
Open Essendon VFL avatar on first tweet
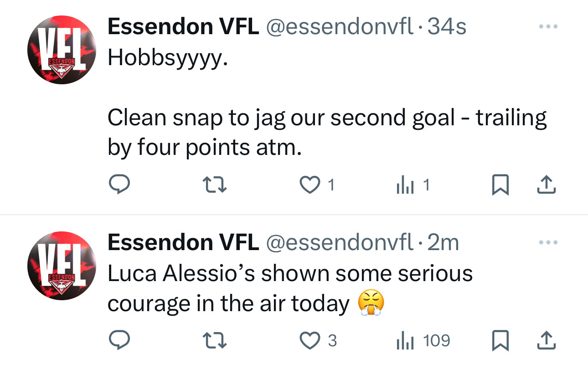(x=62, y=50)
